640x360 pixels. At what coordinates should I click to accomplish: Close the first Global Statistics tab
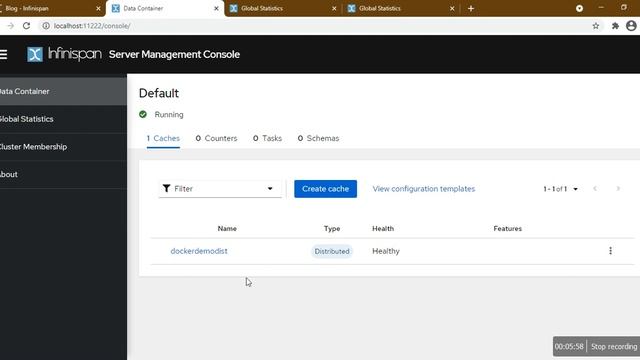334,8
